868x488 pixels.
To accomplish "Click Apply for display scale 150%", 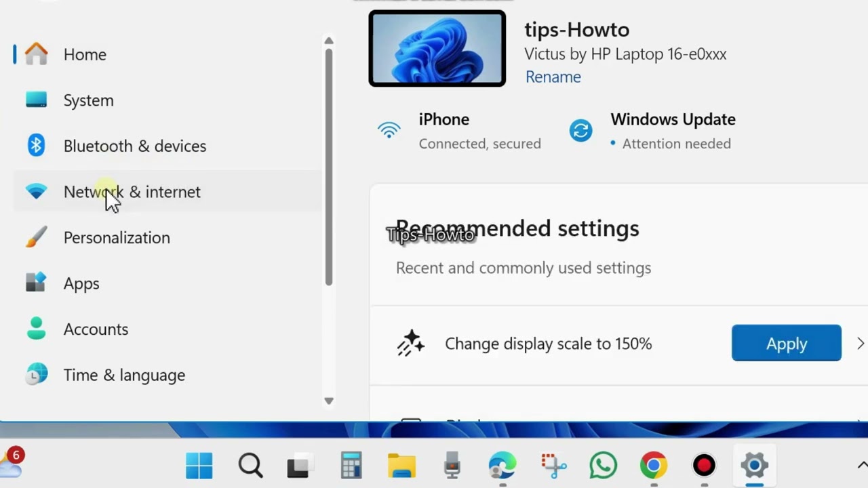I will tap(787, 343).
